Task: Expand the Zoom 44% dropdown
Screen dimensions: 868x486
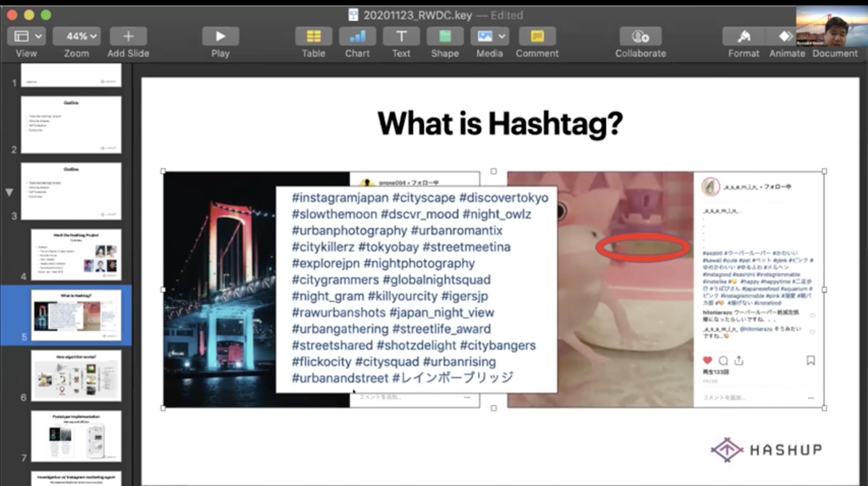Action: click(x=77, y=37)
